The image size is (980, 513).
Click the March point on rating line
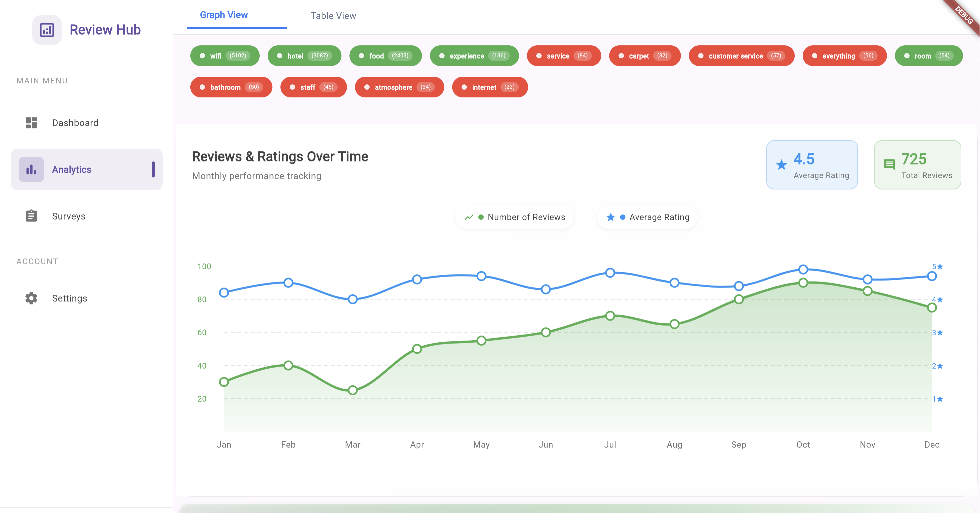point(353,299)
